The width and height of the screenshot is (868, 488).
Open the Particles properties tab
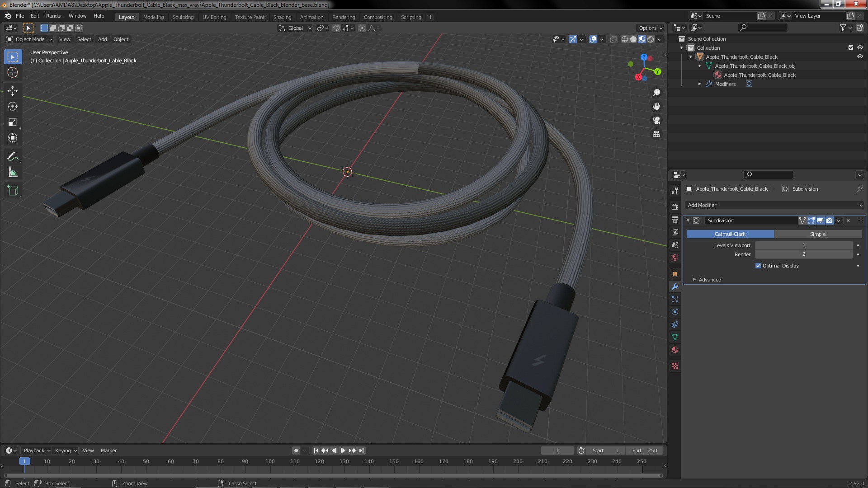[675, 299]
